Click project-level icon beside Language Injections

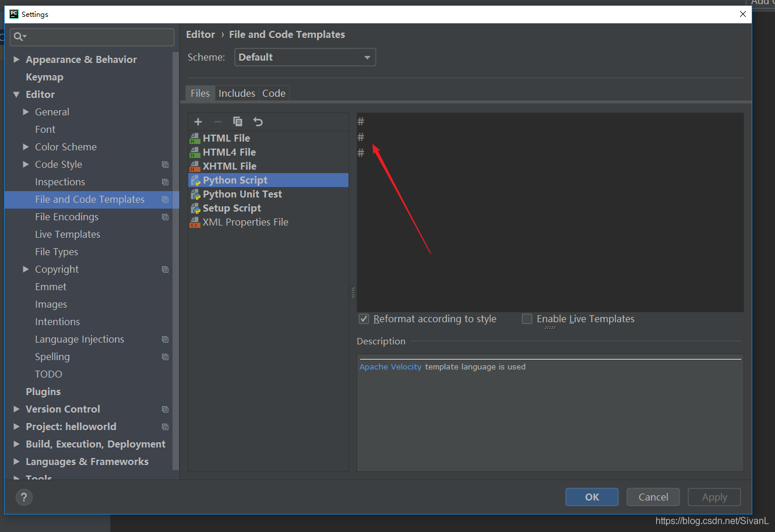coord(165,340)
